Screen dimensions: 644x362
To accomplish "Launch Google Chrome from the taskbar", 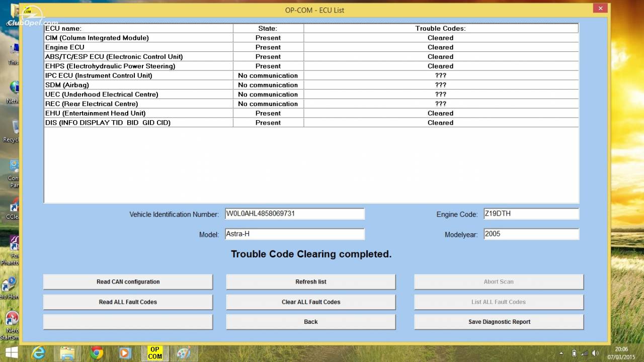I will 97,352.
